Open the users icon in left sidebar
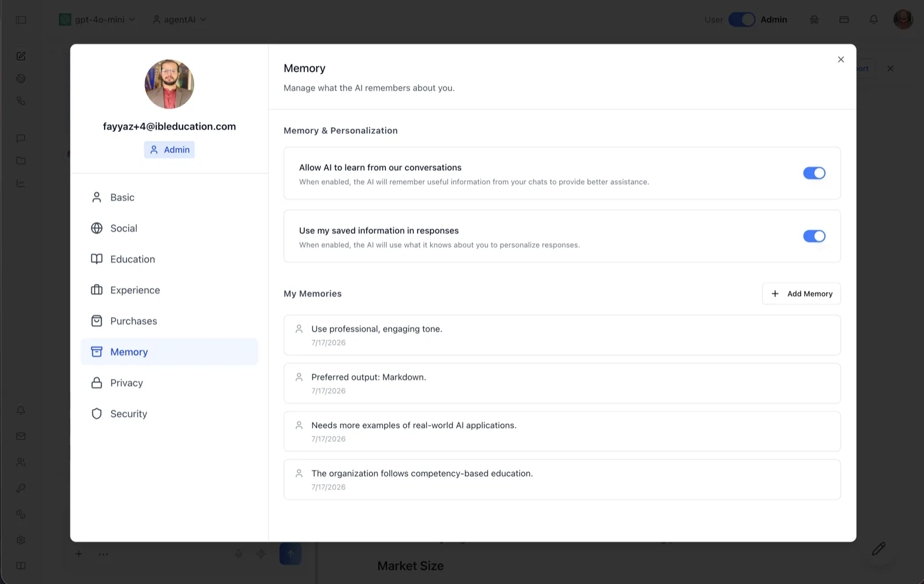Screen dimensions: 924x584 (x=21, y=462)
